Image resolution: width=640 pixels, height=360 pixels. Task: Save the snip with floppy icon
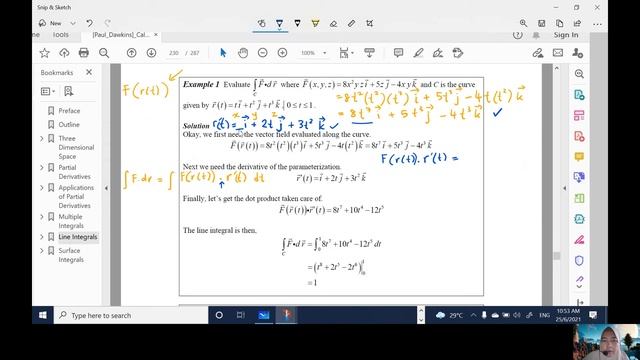pos(542,24)
